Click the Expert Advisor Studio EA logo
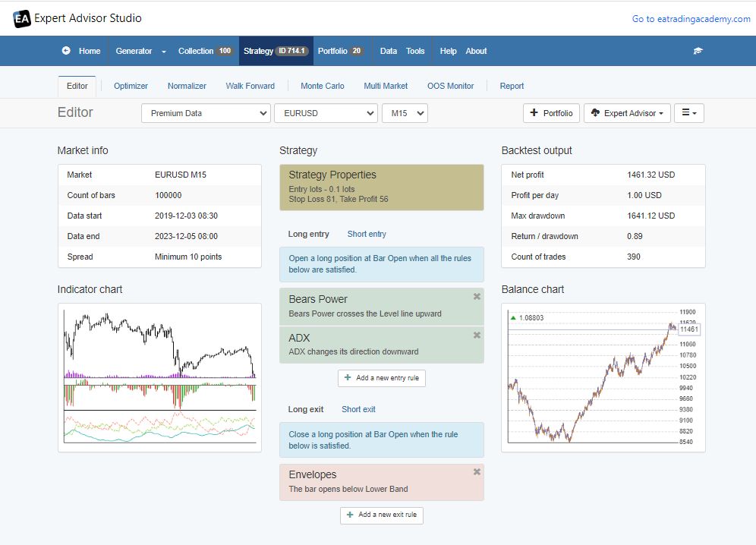The width and height of the screenshot is (756, 545). [x=22, y=18]
